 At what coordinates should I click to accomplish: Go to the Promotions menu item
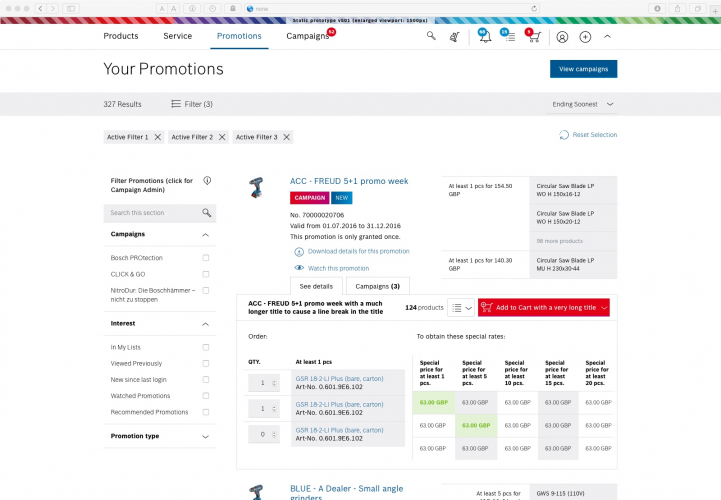coord(239,36)
